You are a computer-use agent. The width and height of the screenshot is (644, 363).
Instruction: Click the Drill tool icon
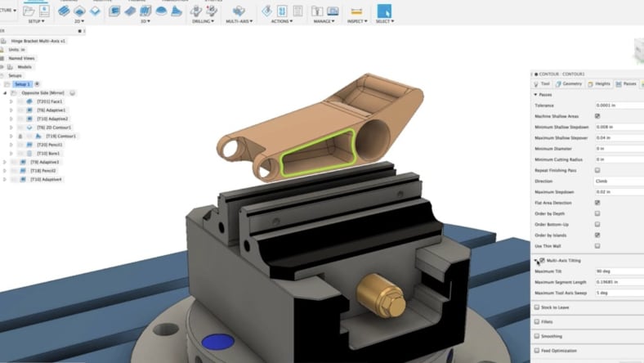click(196, 11)
